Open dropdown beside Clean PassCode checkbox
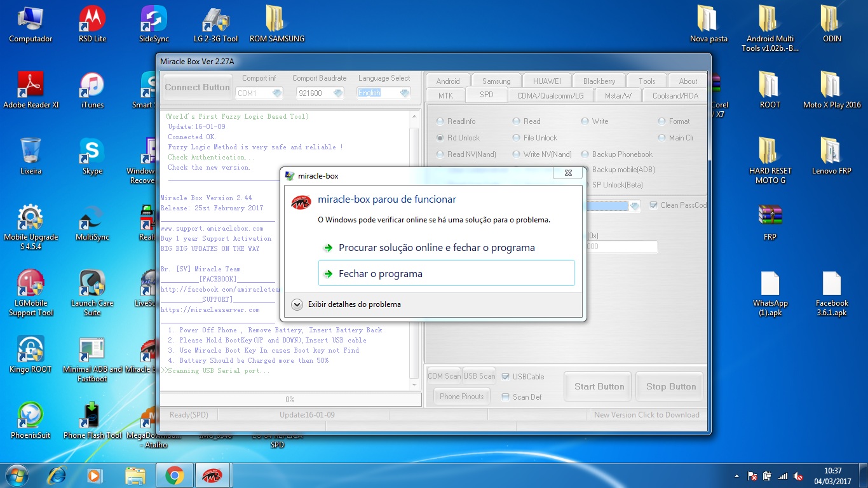Viewport: 868px width, 488px height. click(x=635, y=206)
